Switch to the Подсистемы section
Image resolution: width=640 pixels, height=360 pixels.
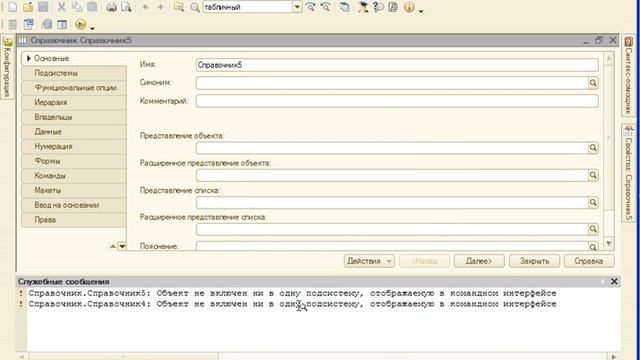point(74,73)
